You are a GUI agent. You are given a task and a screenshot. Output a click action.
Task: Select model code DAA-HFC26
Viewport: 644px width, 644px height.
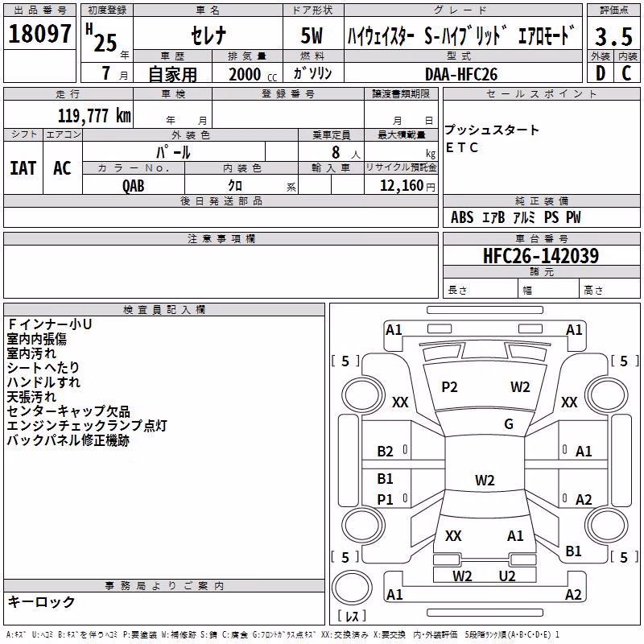[461, 74]
